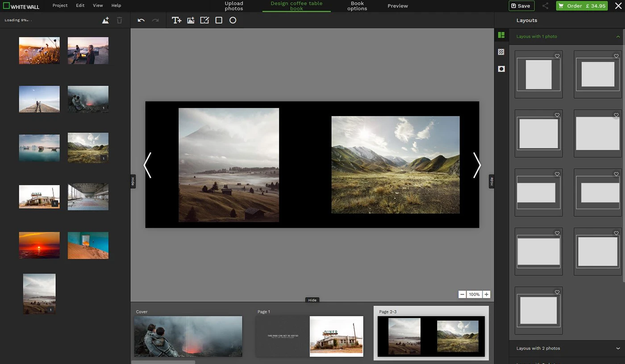Open the backgrounds hatched icon in the sidebar
The height and width of the screenshot is (364, 625).
click(501, 52)
